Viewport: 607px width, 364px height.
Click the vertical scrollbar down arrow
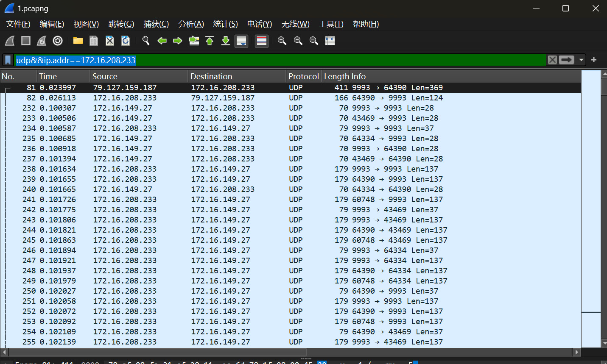click(604, 344)
